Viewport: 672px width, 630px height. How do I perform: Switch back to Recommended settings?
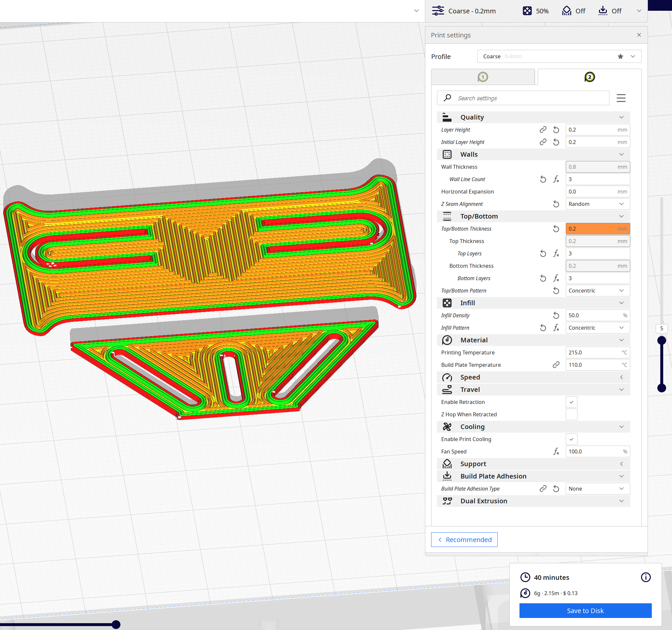[464, 539]
